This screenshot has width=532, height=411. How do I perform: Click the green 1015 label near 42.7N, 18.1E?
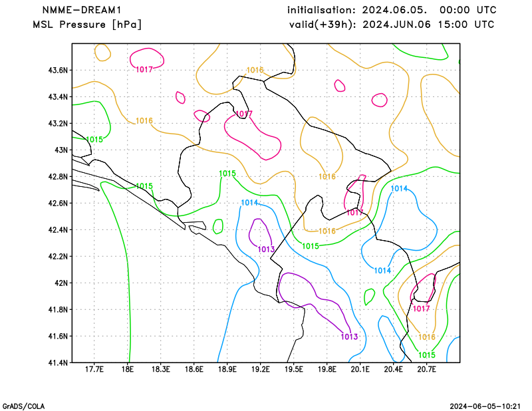[x=144, y=186]
